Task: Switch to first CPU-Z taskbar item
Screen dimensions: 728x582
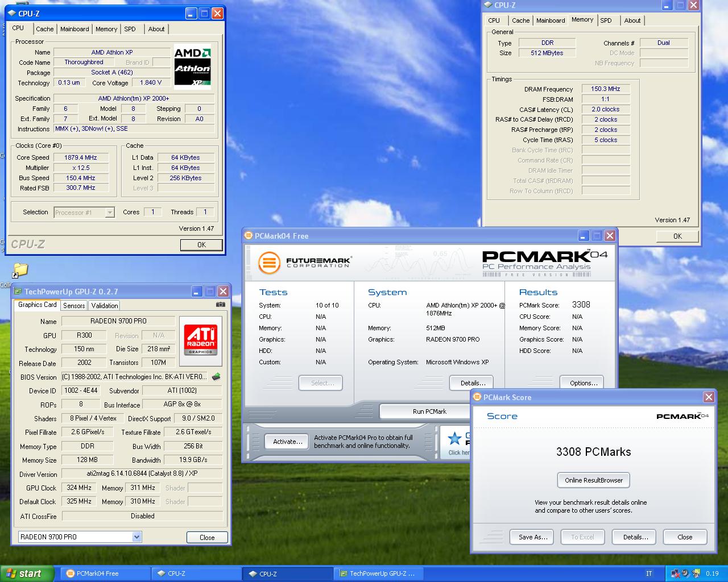Action: pos(196,573)
